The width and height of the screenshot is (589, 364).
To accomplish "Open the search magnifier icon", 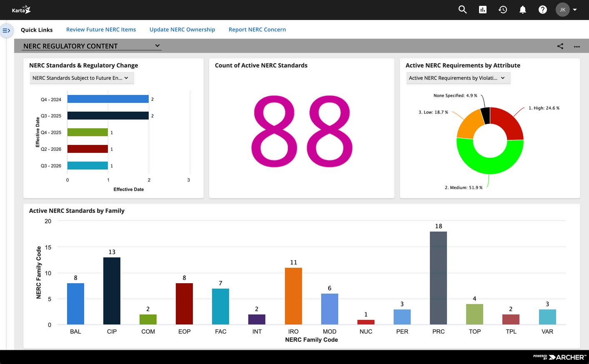I will click(x=462, y=10).
